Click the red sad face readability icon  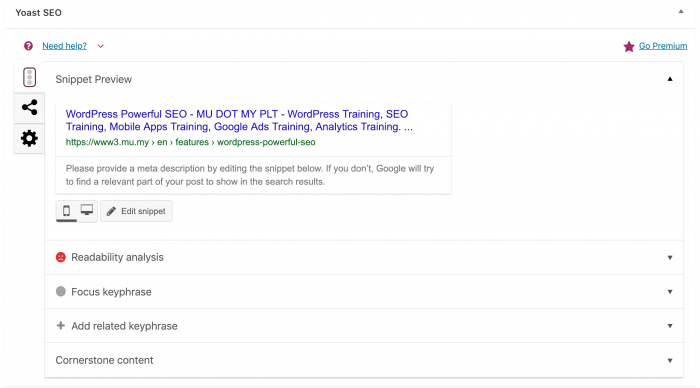(61, 257)
